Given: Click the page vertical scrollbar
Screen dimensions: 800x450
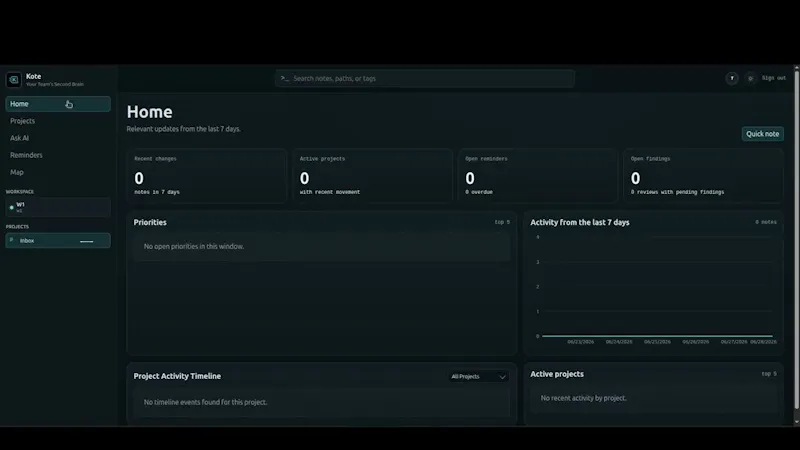Looking at the screenshot, I should [796, 240].
